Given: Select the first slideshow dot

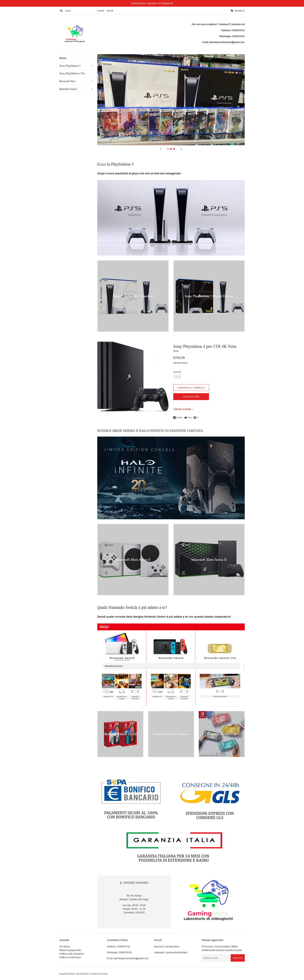Looking at the screenshot, I should 168,149.
